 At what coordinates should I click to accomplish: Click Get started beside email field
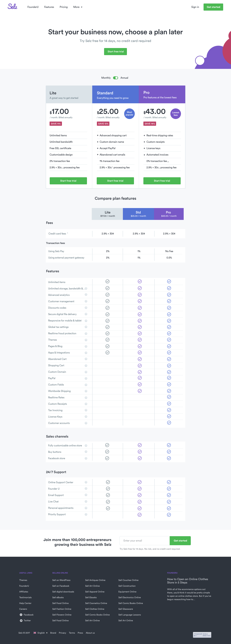tap(180, 541)
